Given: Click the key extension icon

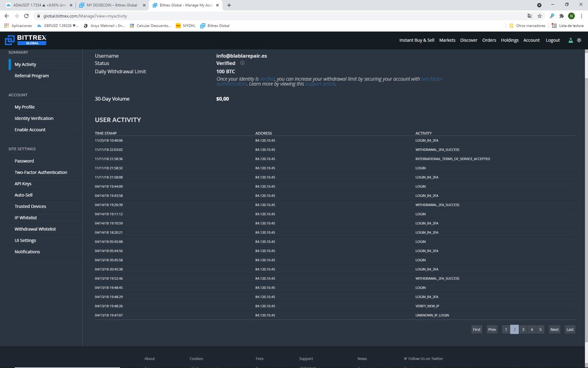Looking at the screenshot, I should click(552, 16).
